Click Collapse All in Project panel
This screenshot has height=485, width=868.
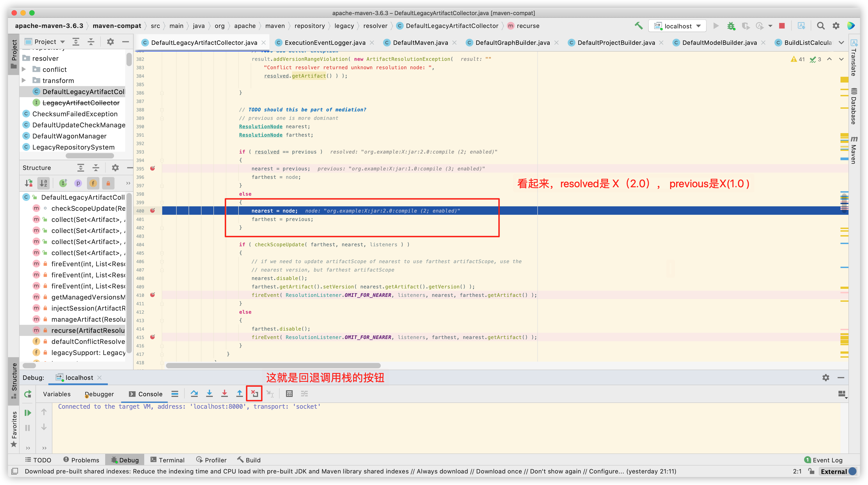(91, 42)
